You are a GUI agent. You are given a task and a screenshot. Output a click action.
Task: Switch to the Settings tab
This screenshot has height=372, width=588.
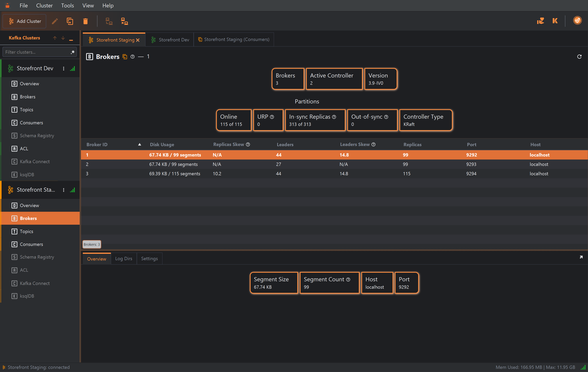click(x=150, y=258)
